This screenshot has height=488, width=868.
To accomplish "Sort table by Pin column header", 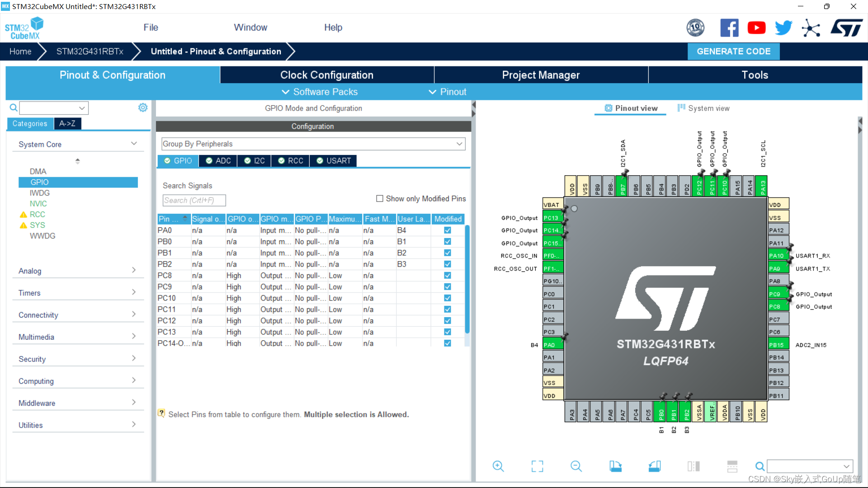I will click(174, 219).
